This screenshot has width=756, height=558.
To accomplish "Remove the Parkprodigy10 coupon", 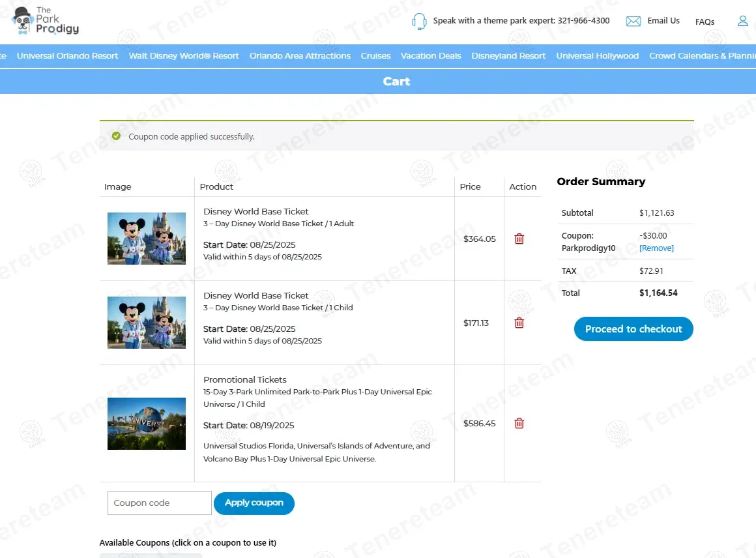I will (x=656, y=248).
